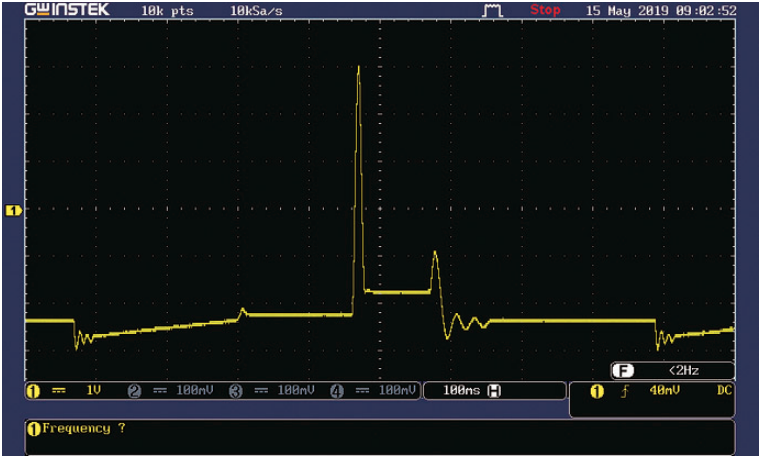This screenshot has height=458, width=762.
Task: Click the red Stop status indicator
Action: [545, 10]
